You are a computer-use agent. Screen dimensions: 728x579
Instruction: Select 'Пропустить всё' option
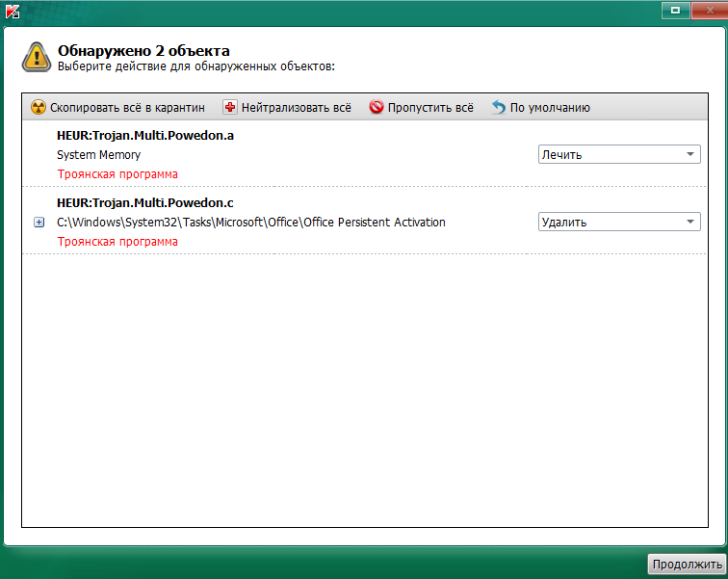(430, 108)
